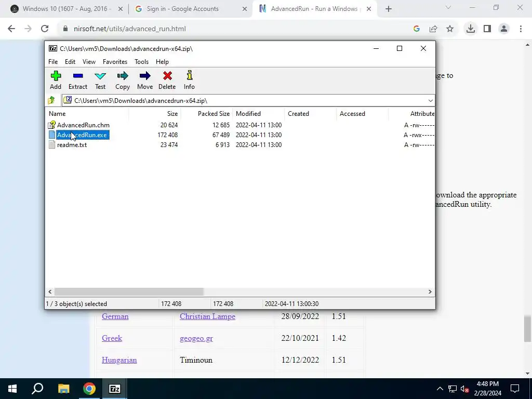Select the readme.txt file icon
Viewport: 532px width, 399px height.
click(51, 145)
